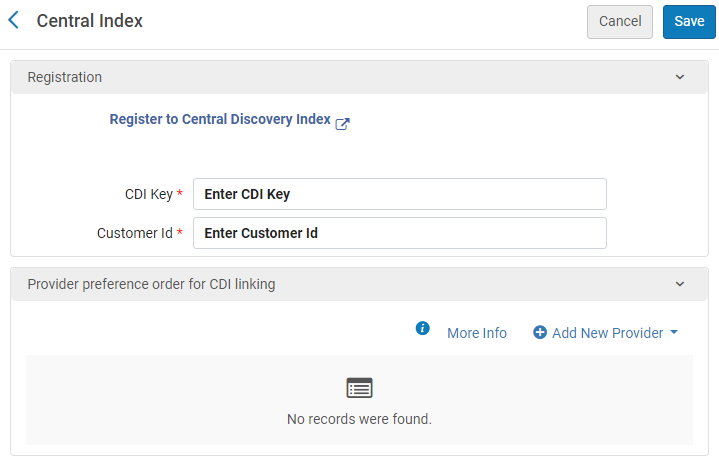Click the empty list icon above No records
The width and height of the screenshot is (719, 461).
359,388
